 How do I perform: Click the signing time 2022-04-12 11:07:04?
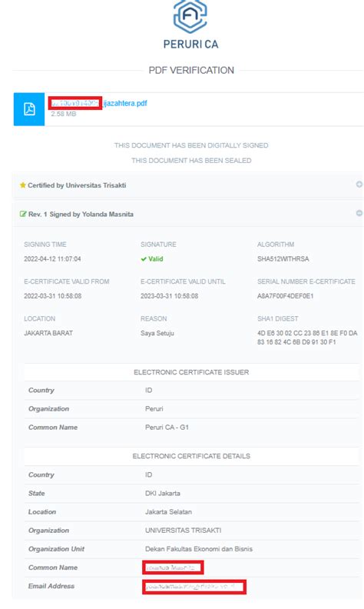(x=52, y=259)
